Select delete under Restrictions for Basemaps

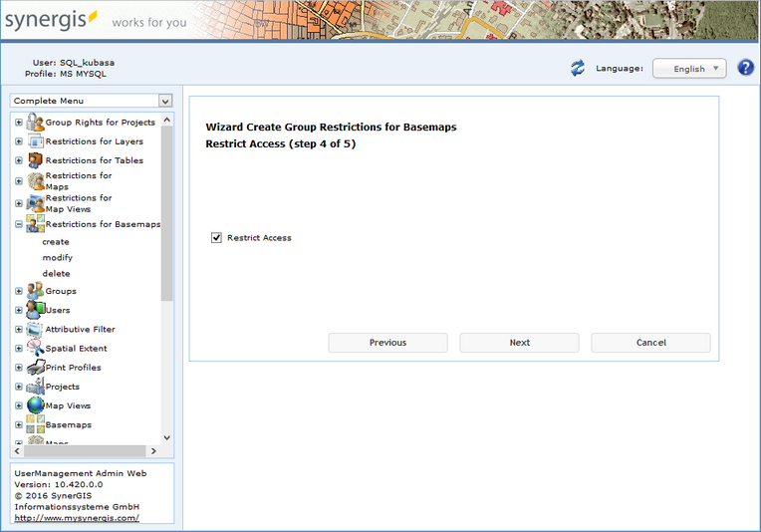(x=57, y=273)
